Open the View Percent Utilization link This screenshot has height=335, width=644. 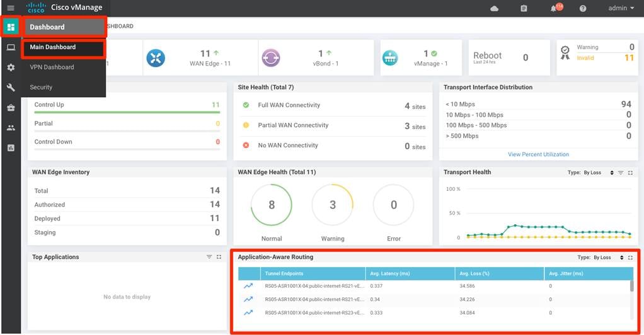click(538, 154)
